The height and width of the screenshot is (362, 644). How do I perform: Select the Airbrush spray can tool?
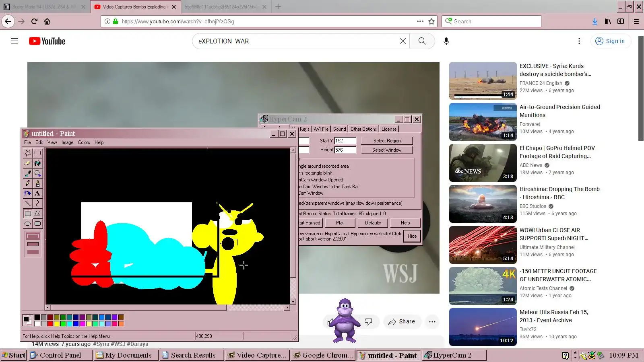[28, 193]
